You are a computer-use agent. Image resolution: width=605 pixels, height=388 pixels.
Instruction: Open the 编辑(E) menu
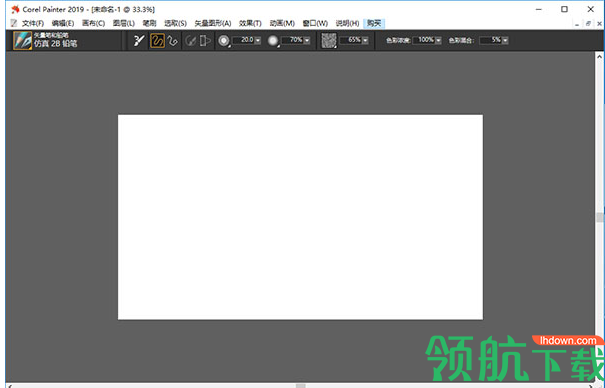[x=63, y=24]
